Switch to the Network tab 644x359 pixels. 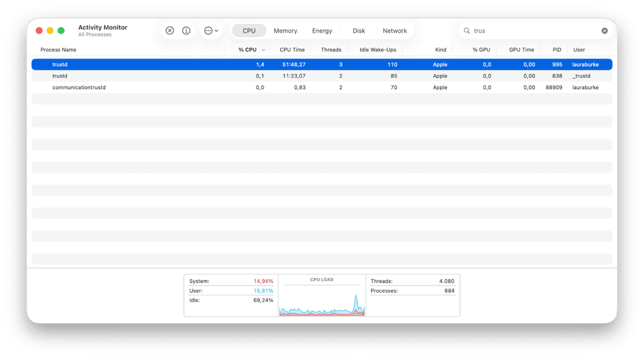[395, 31]
